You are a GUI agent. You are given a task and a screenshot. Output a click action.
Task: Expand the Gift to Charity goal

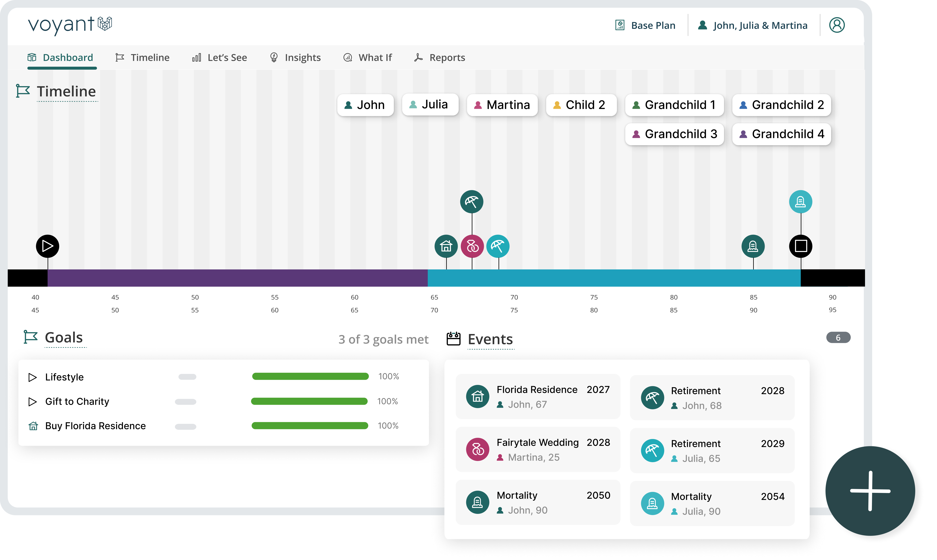[33, 402]
